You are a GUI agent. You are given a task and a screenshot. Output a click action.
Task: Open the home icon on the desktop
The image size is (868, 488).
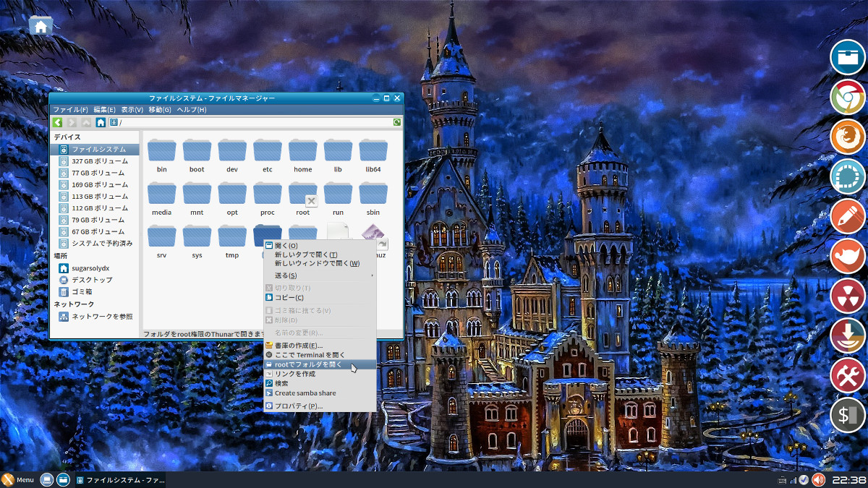coord(41,25)
